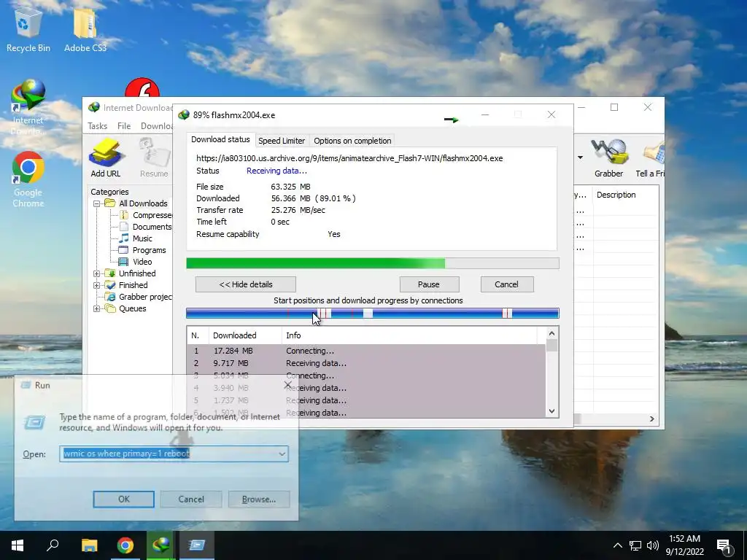Viewport: 747px width, 560px height.
Task: Collapse the All Downloads tree node
Action: (x=96, y=204)
